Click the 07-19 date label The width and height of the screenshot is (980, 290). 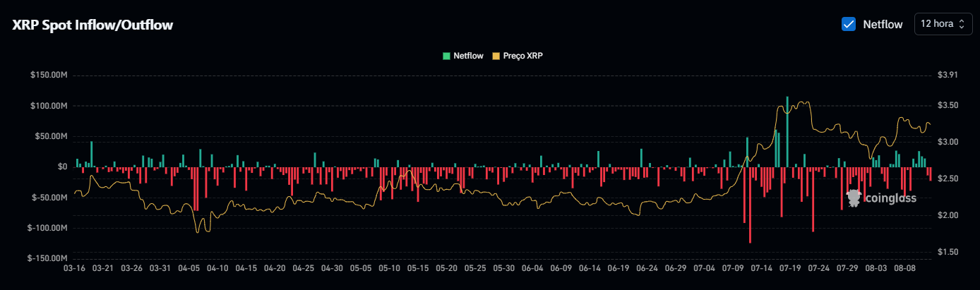pos(789,268)
